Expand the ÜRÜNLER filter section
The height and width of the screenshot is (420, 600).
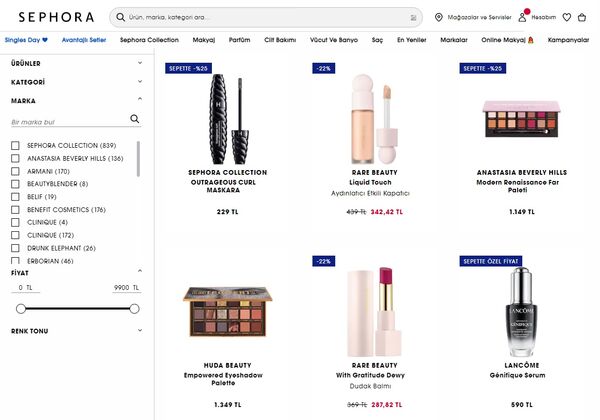[x=77, y=63]
